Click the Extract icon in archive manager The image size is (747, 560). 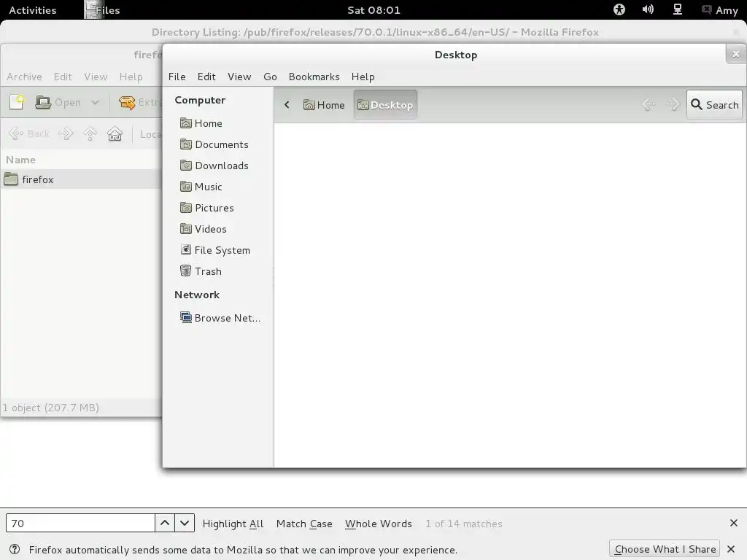point(127,102)
